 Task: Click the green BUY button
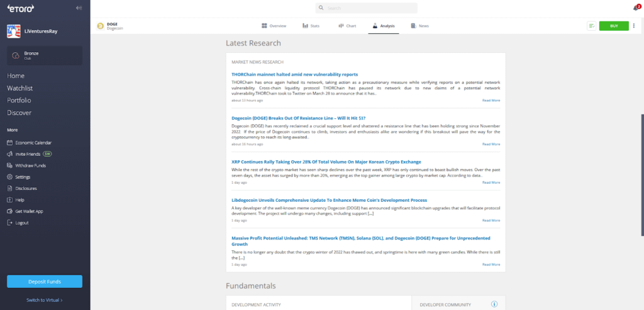(614, 26)
